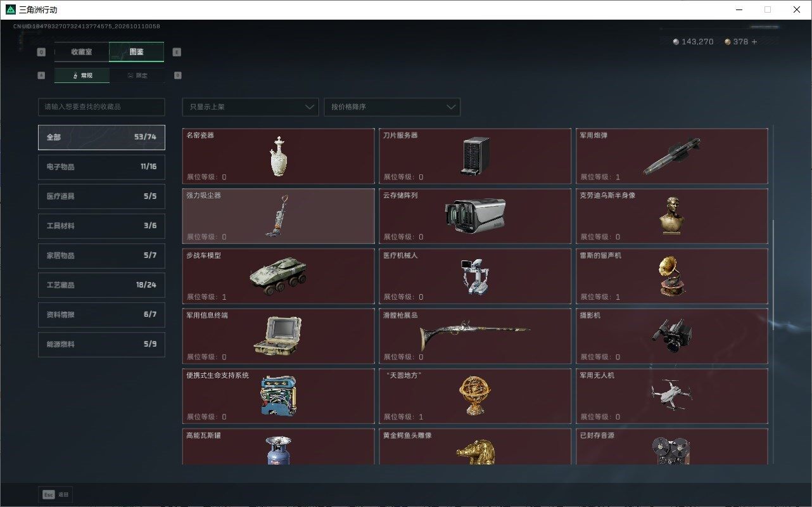Viewport: 812px width, 507px height.
Task: Filter by 电子物品 category
Action: tap(101, 167)
